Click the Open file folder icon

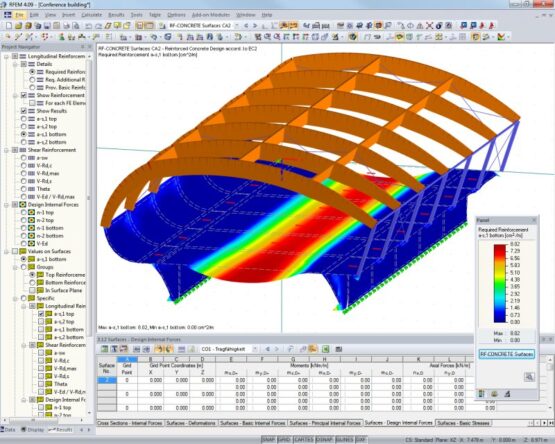click(x=18, y=26)
